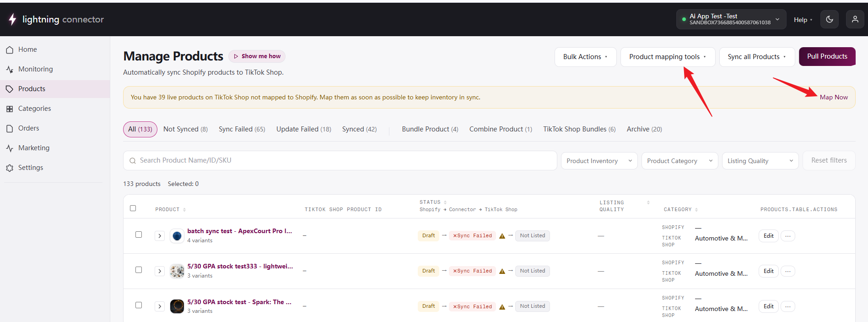Click warning triangle on GPA stock test333 row
This screenshot has height=322, width=868.
tap(502, 271)
